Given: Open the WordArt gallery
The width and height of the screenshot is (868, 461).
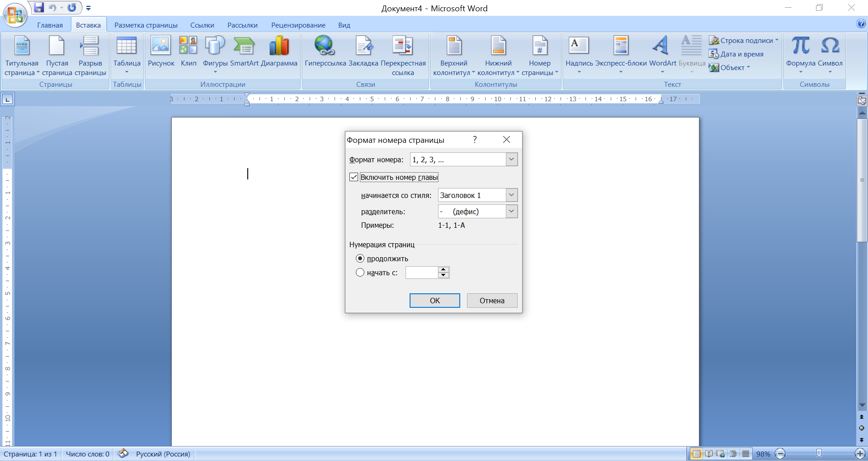Looking at the screenshot, I should (662, 47).
